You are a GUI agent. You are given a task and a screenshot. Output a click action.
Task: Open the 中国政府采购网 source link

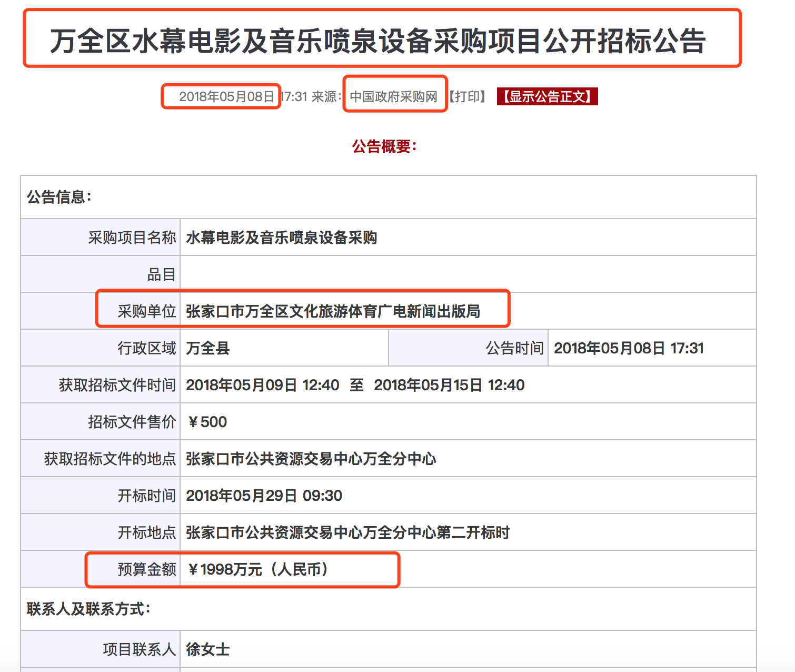[x=394, y=96]
